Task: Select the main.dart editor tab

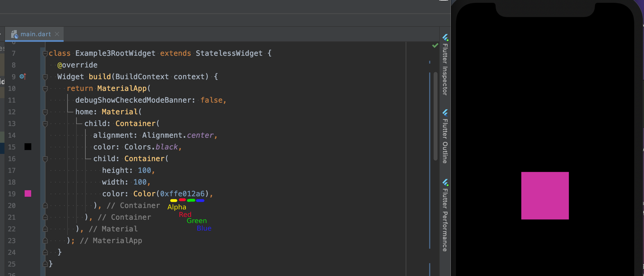Action: click(x=35, y=34)
